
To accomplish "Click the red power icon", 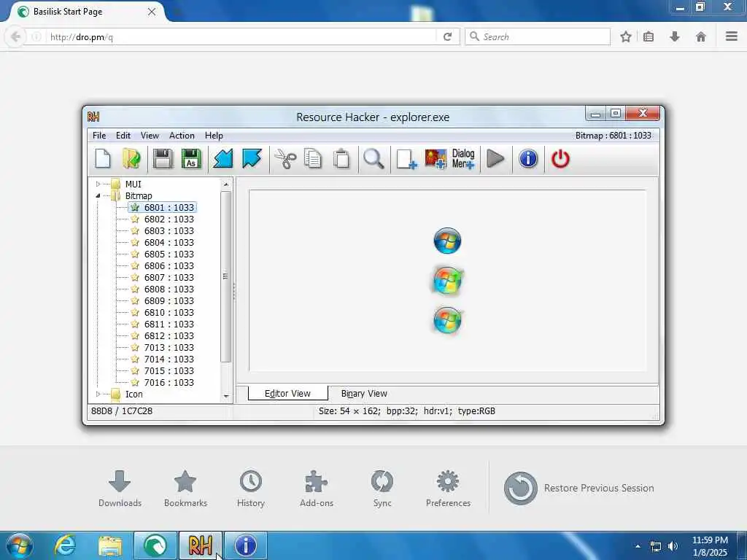I will [560, 158].
